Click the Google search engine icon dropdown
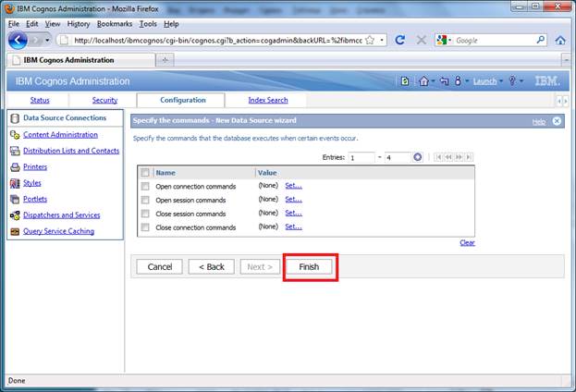576x392 pixels. pos(444,40)
